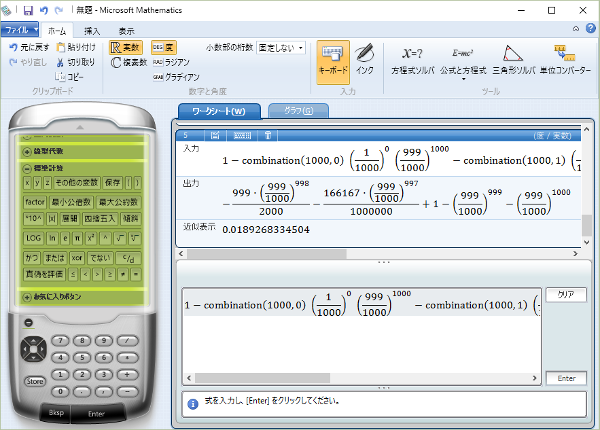The width and height of the screenshot is (600, 430).
Task: Click the worksheet vertical scrollbar thumb
Action: pyautogui.click(x=586, y=226)
